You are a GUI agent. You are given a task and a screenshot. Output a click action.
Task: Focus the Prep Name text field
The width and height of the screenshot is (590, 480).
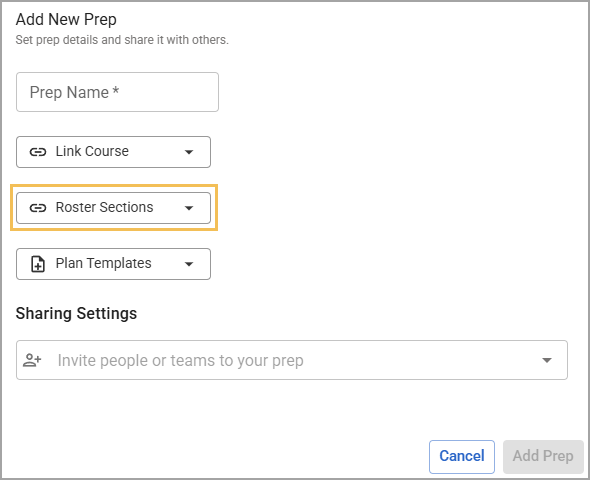pyautogui.click(x=117, y=92)
